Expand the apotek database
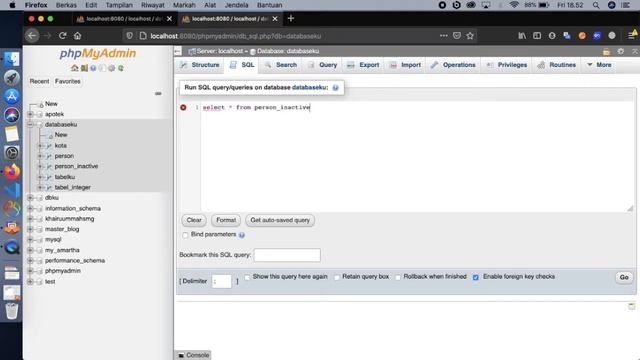Viewport: 640px width, 360px height. click(x=30, y=114)
